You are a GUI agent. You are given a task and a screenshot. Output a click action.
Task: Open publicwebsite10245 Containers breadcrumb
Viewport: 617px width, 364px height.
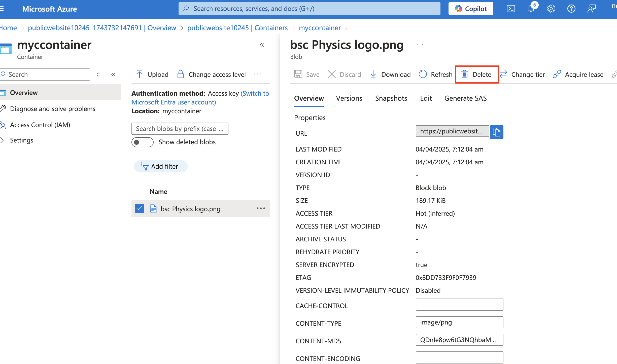pos(237,28)
